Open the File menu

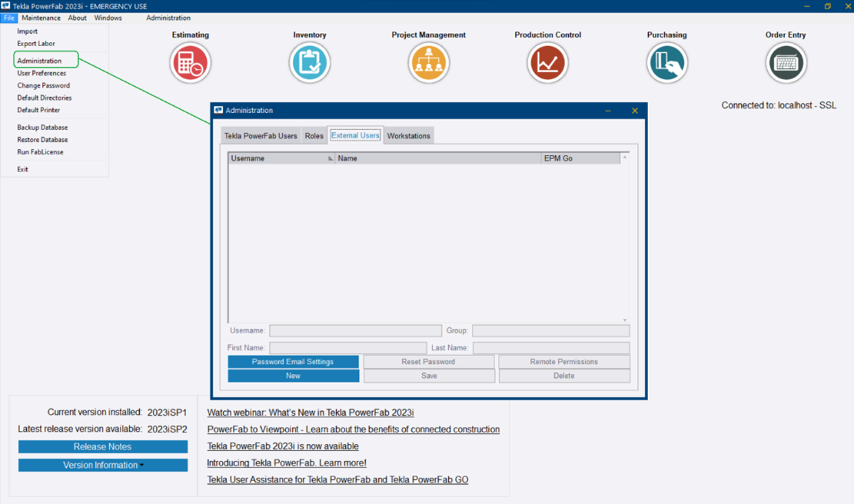pyautogui.click(x=9, y=18)
